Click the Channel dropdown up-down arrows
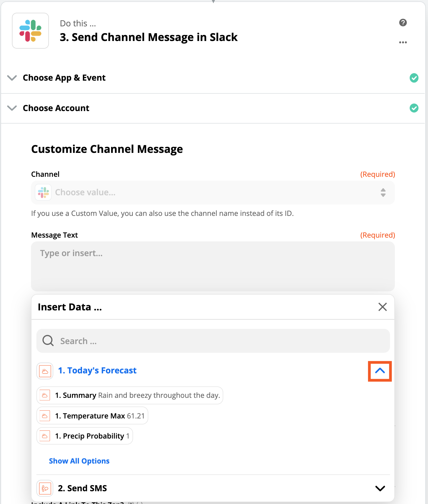This screenshot has height=504, width=428. coord(383,193)
